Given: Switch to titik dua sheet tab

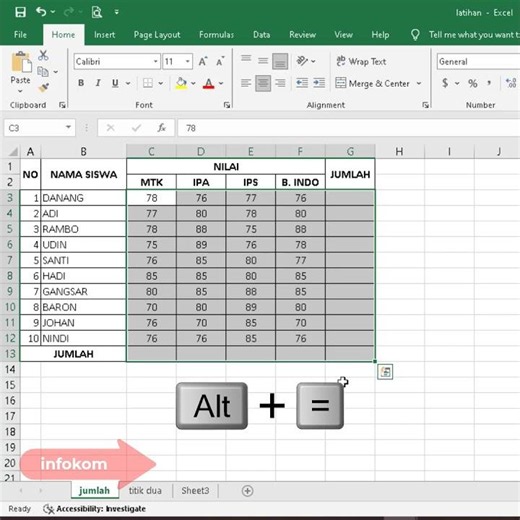Looking at the screenshot, I should click(x=145, y=491).
